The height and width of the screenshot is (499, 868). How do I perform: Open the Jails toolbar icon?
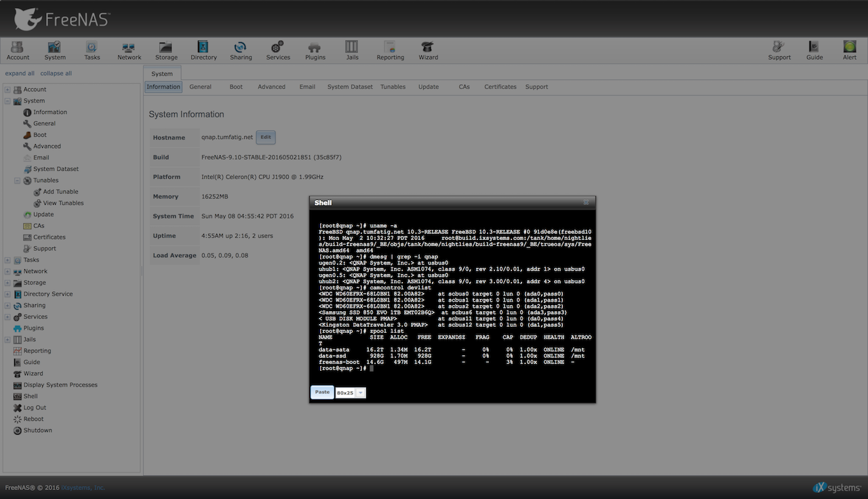tap(352, 51)
